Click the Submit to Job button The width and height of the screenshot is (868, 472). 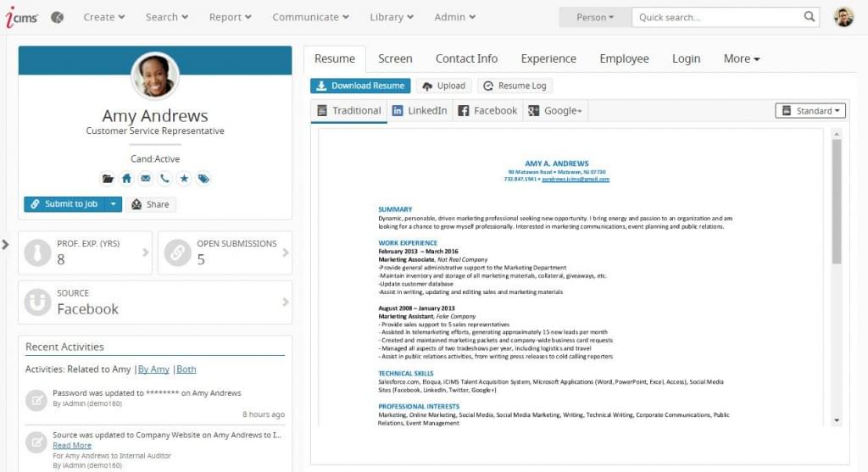(x=64, y=204)
